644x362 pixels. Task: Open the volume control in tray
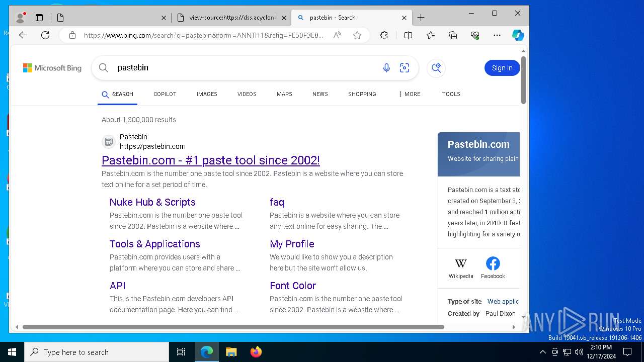tap(579, 352)
